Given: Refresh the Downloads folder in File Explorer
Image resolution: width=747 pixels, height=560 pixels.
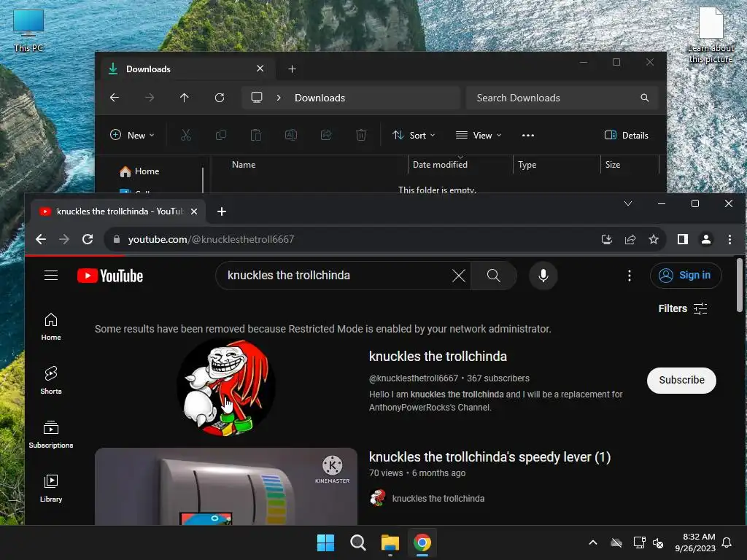Looking at the screenshot, I should [x=219, y=98].
